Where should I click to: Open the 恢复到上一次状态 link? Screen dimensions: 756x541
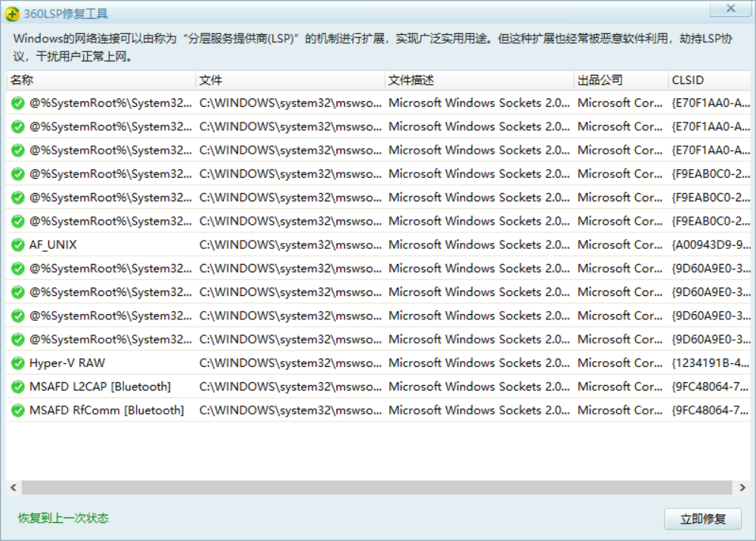coord(64,518)
